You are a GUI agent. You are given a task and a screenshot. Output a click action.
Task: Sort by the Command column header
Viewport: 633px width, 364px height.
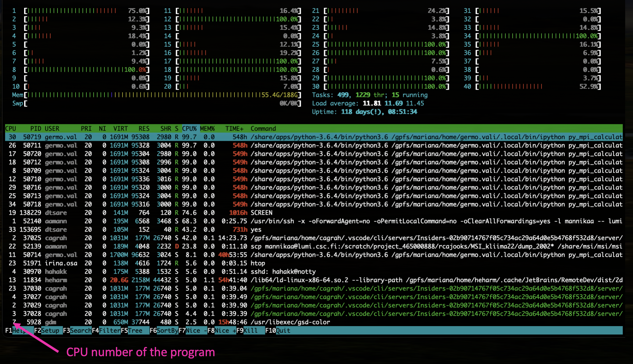(x=263, y=128)
